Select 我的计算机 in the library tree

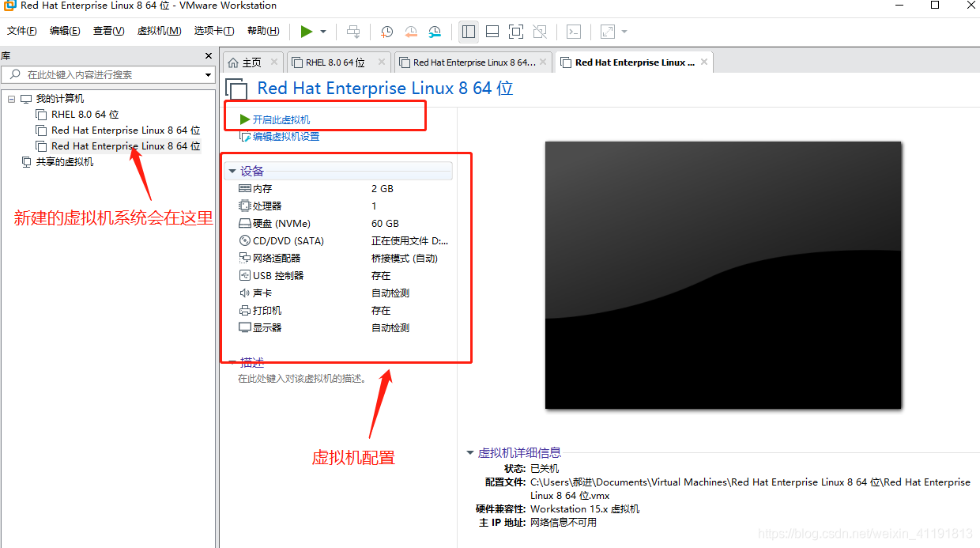pyautogui.click(x=60, y=99)
